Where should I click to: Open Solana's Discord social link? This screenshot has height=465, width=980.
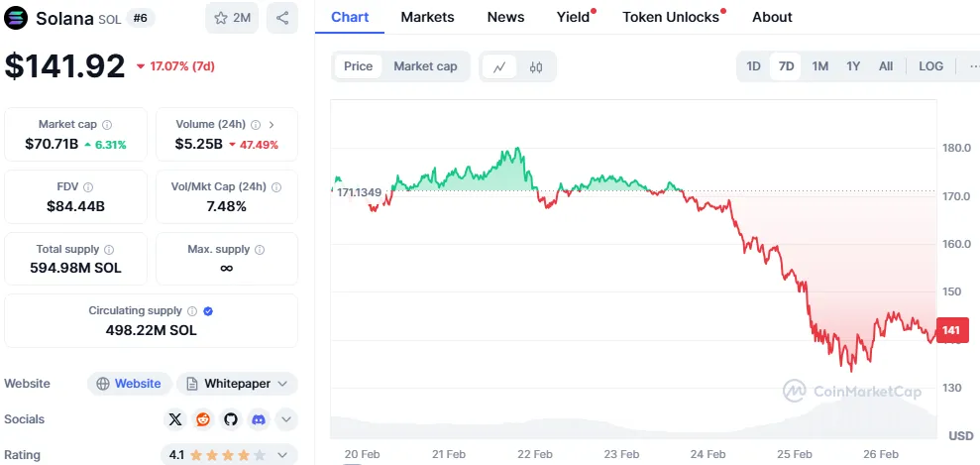coord(259,419)
